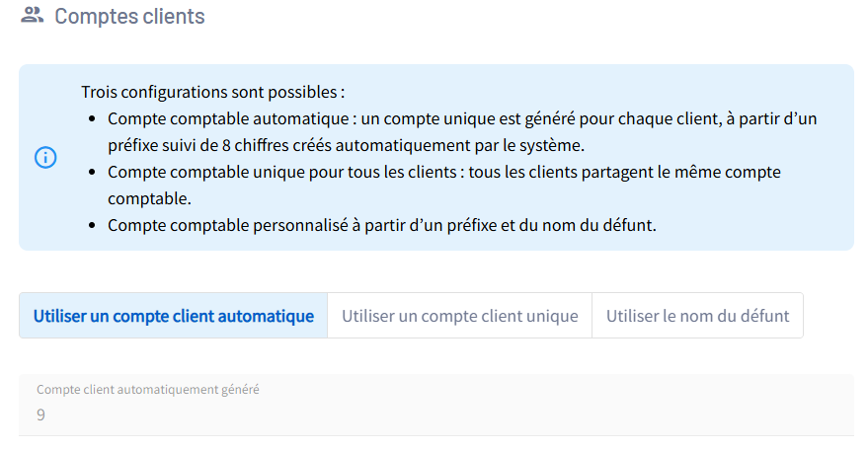868x451 pixels.
Task: Focus the automatically generated client account field
Action: (x=435, y=414)
